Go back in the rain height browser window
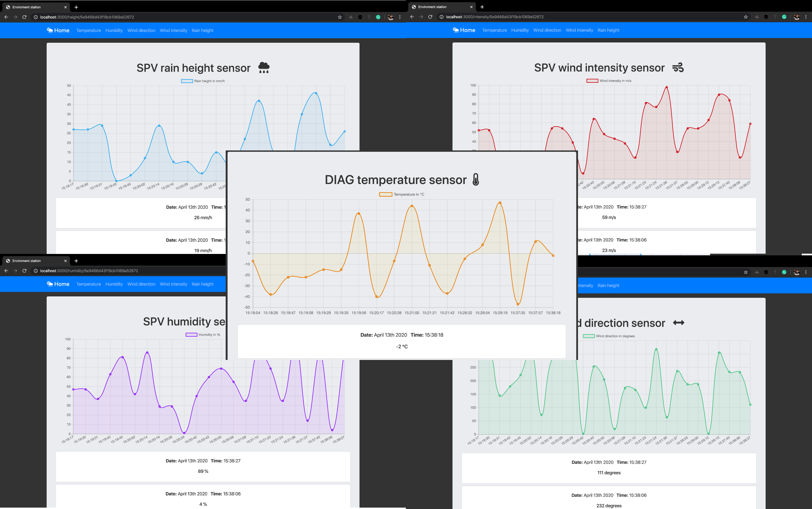The width and height of the screenshot is (812, 509). pos(6,17)
